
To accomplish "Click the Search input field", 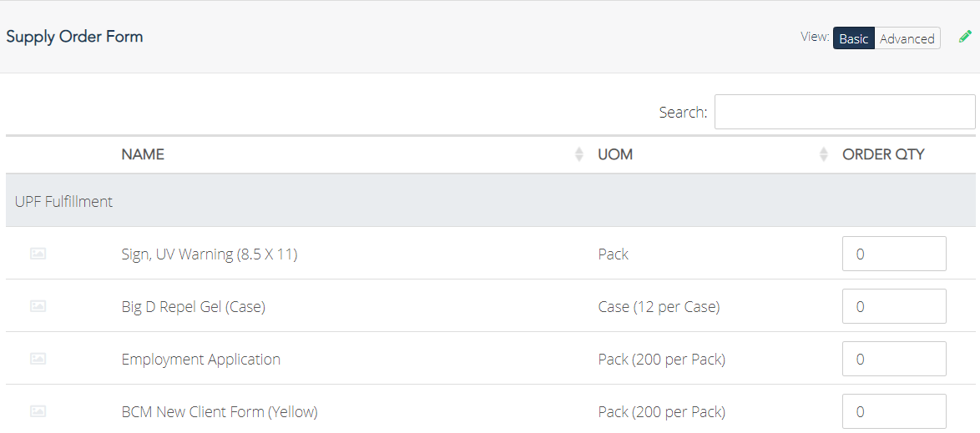I will (845, 112).
